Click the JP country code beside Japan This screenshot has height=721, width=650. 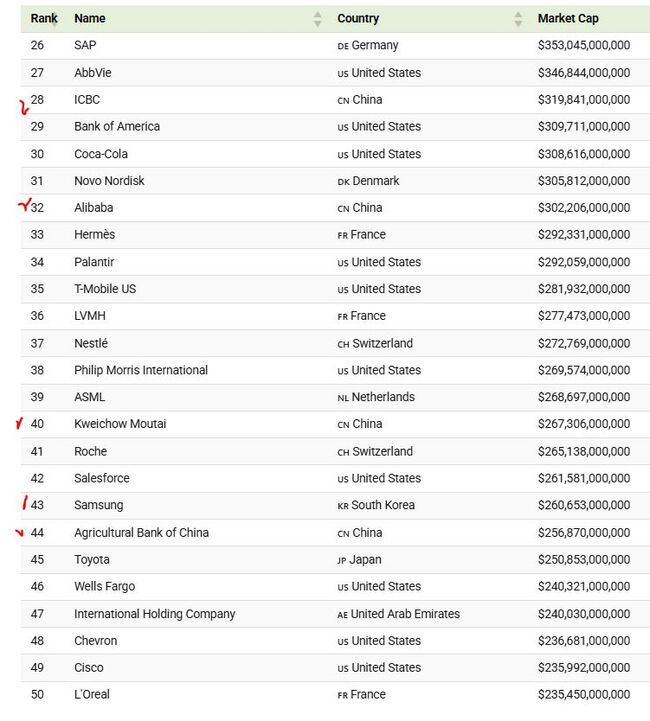point(342,561)
